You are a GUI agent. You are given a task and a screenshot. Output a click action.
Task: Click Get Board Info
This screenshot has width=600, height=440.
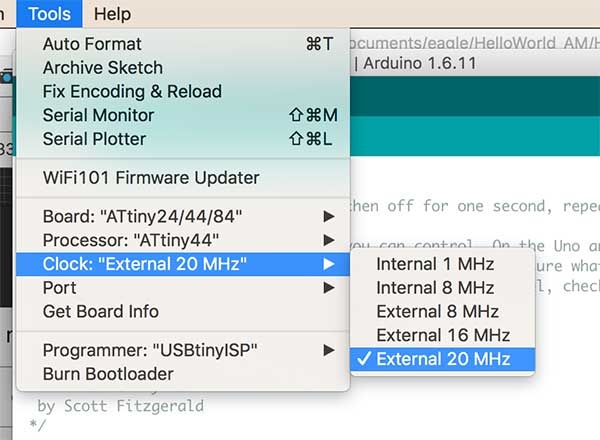101,311
